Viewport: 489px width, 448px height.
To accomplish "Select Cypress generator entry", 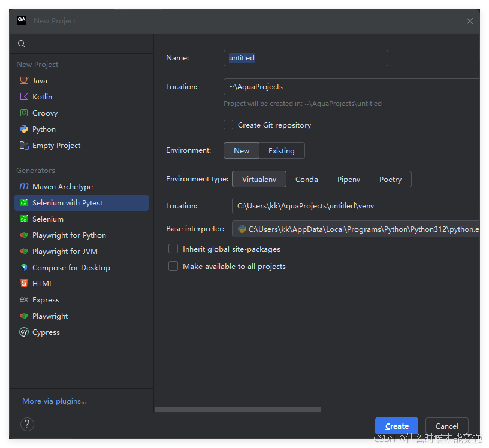I will [81, 332].
